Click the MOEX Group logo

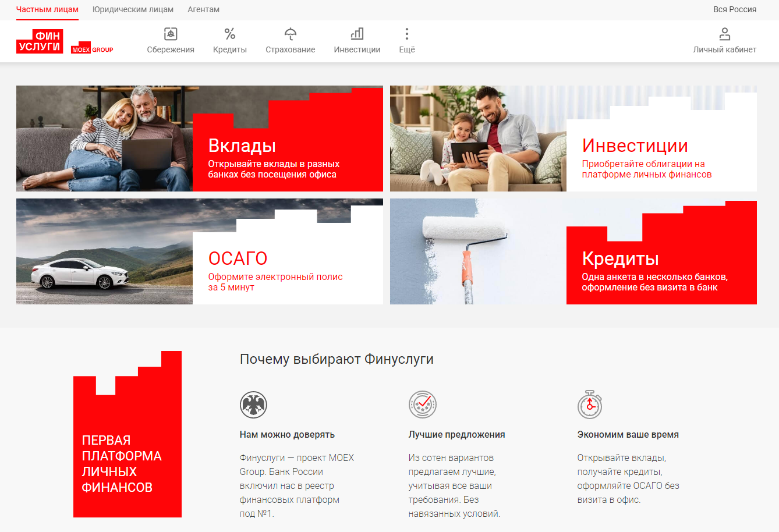coord(92,49)
